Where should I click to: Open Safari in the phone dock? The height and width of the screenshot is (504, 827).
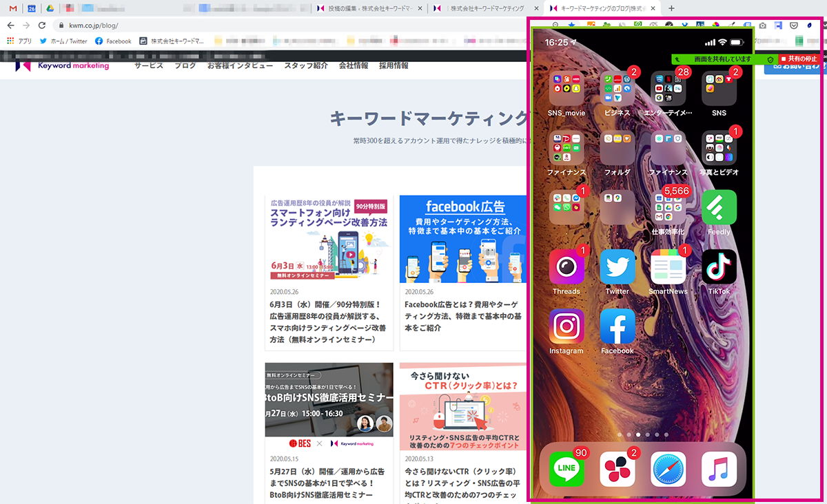(x=668, y=470)
